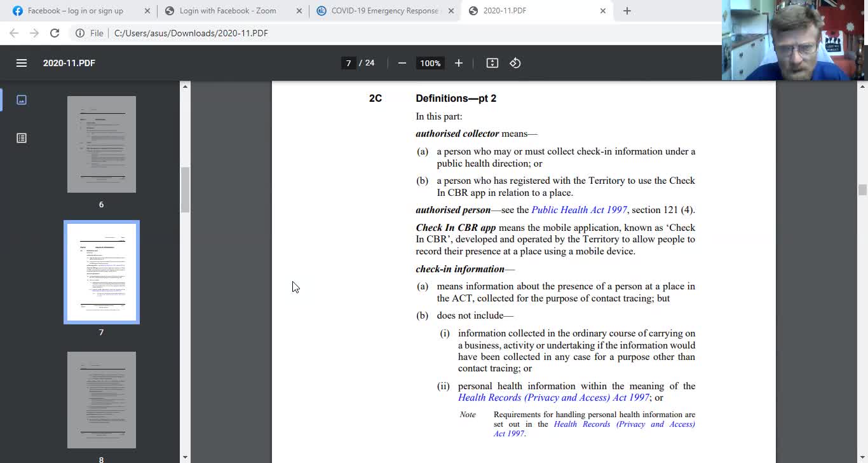
Task: Close the COVID-19 Emergency Response tab
Action: (x=451, y=11)
